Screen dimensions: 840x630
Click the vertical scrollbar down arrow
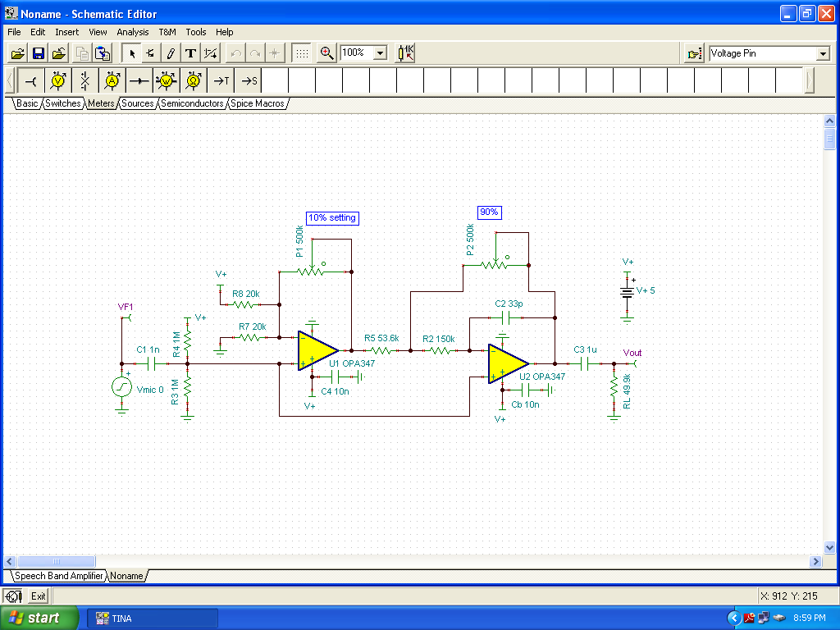pos(829,547)
